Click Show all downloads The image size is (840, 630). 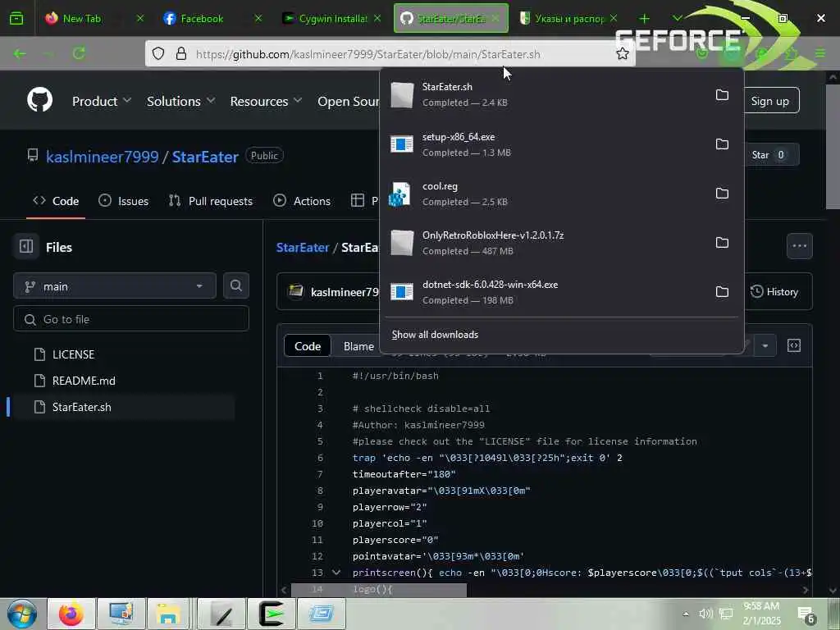435,335
